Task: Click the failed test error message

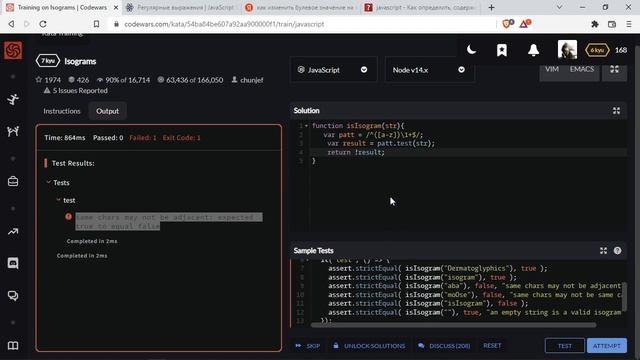Action: (169, 222)
